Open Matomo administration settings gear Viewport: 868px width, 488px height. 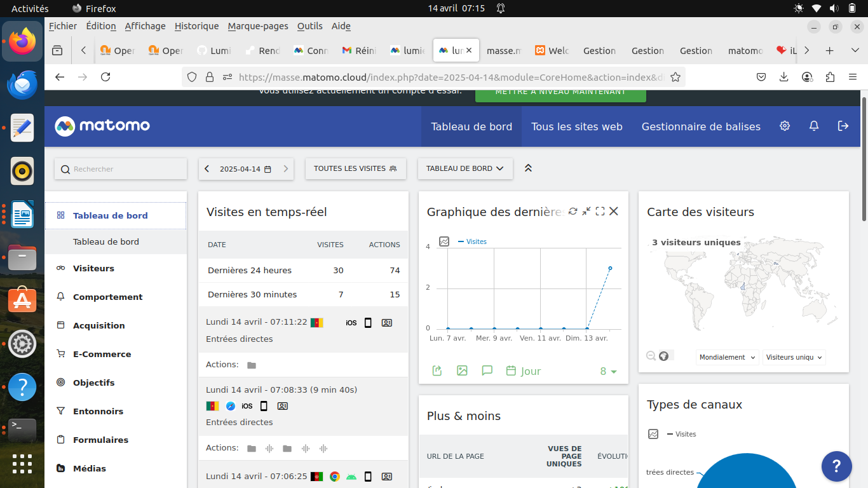tap(785, 126)
